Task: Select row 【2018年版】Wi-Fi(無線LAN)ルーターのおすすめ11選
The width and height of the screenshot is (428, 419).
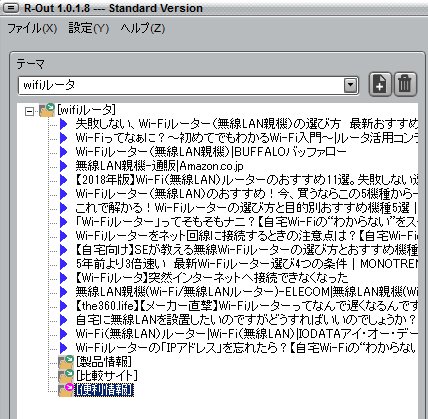Action: (247, 180)
